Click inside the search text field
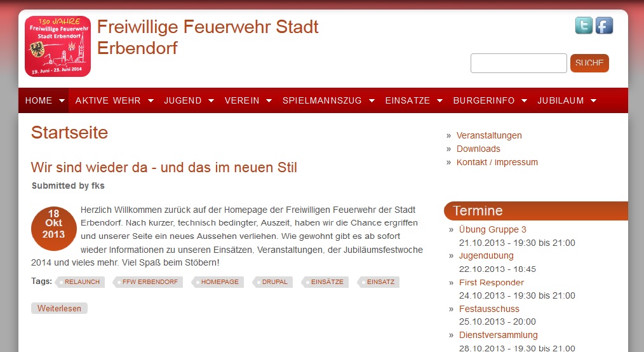 518,64
